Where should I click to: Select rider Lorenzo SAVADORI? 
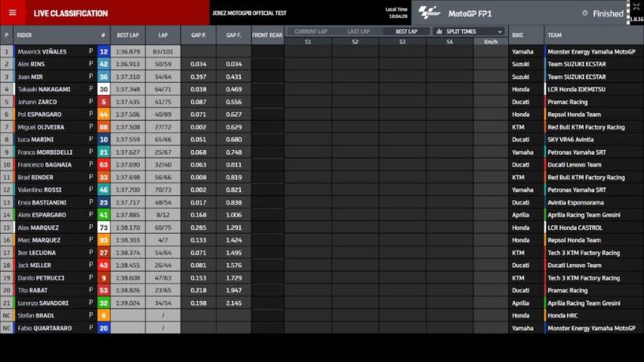point(43,303)
